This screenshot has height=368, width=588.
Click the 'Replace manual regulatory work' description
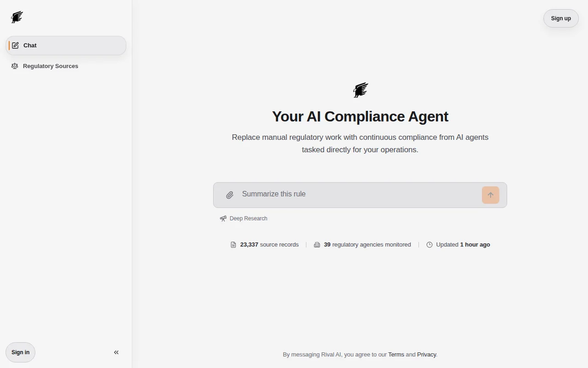coord(360,144)
